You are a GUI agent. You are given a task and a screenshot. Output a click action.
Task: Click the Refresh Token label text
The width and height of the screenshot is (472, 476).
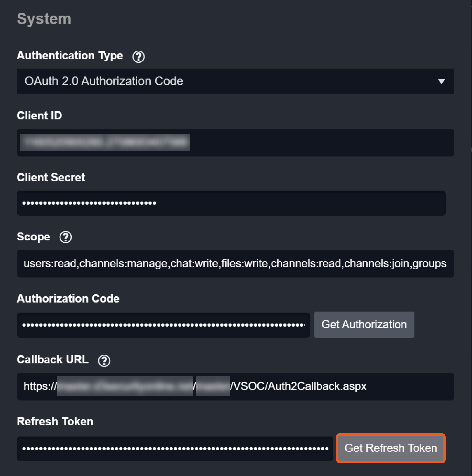[55, 422]
